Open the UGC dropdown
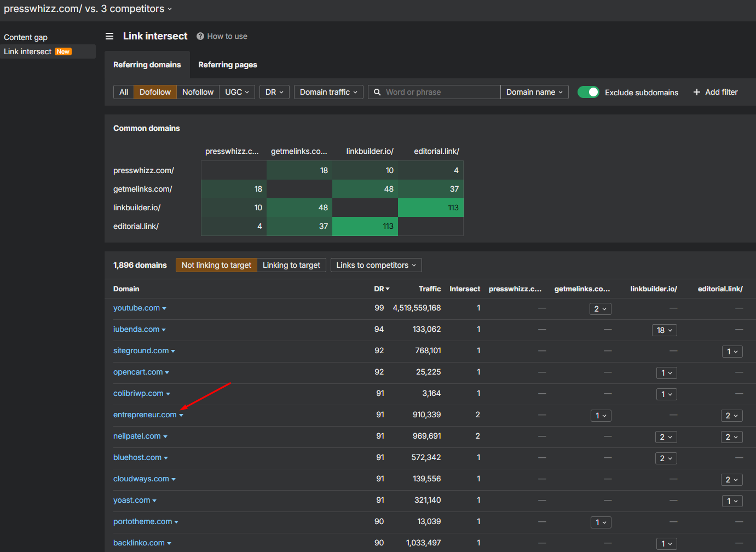 pos(237,92)
